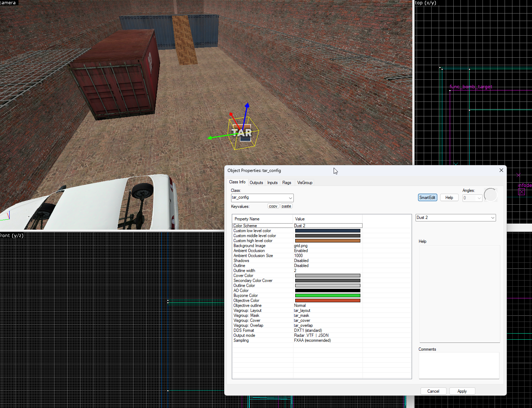Open the Dust 2 color scheme dropdown
Image resolution: width=532 pixels, height=408 pixels.
click(x=456, y=218)
